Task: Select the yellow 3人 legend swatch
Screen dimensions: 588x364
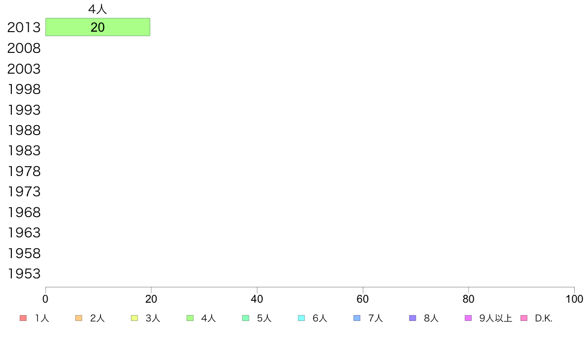Action: pyautogui.click(x=134, y=318)
